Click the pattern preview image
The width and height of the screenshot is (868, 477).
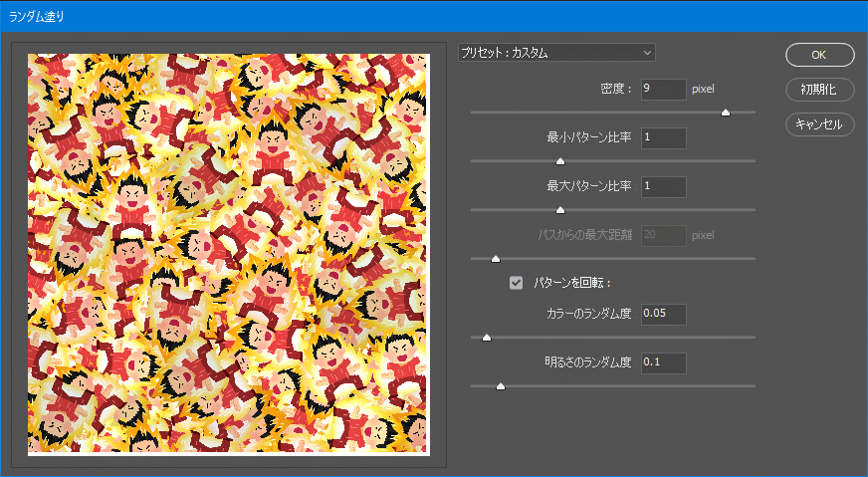(229, 254)
